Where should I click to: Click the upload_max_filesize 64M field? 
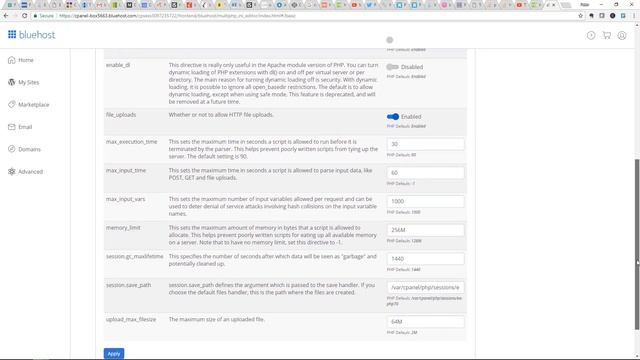click(425, 322)
